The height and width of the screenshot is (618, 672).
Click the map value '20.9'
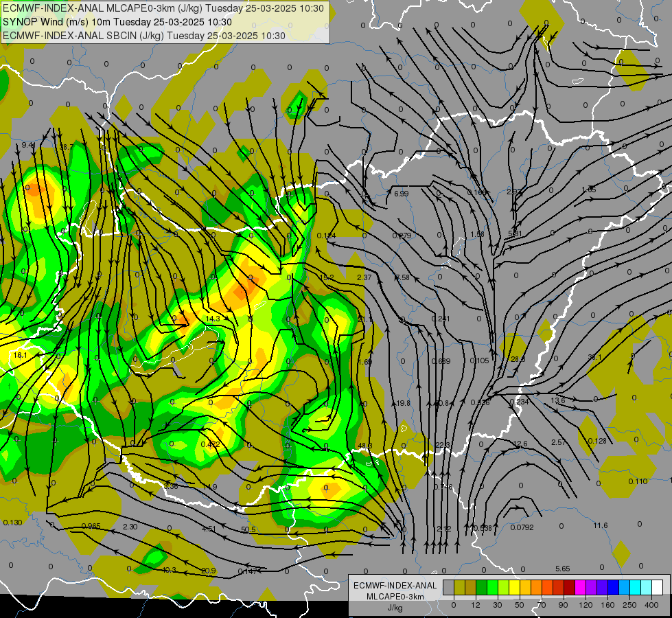point(208,571)
